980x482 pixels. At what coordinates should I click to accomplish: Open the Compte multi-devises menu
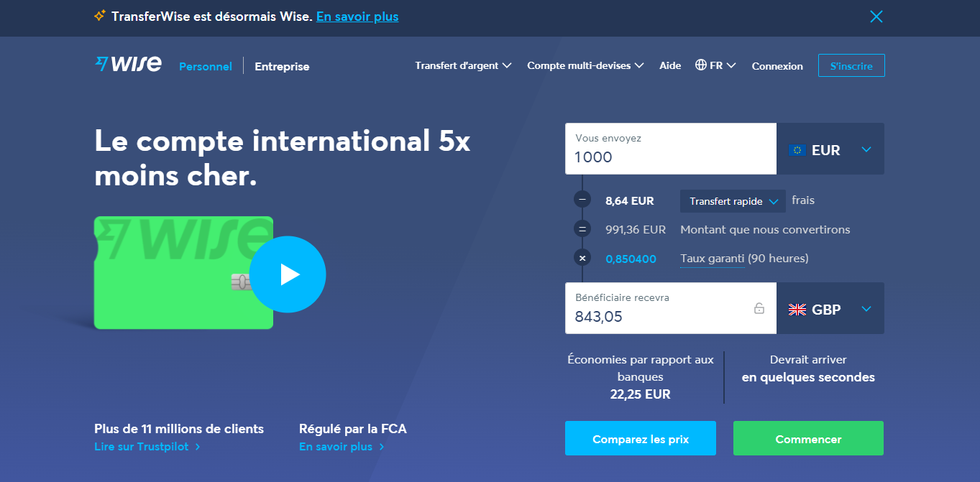(585, 65)
